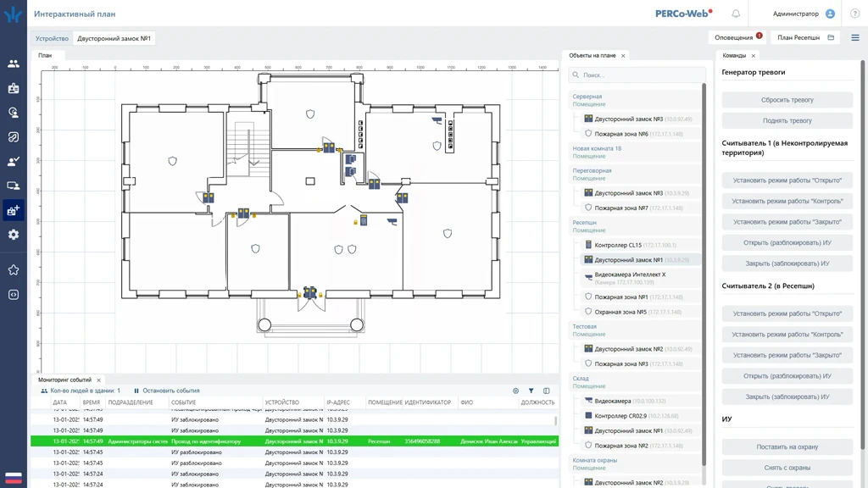Click the filter funnel icon in events panel
The height and width of the screenshot is (488, 868).
531,391
